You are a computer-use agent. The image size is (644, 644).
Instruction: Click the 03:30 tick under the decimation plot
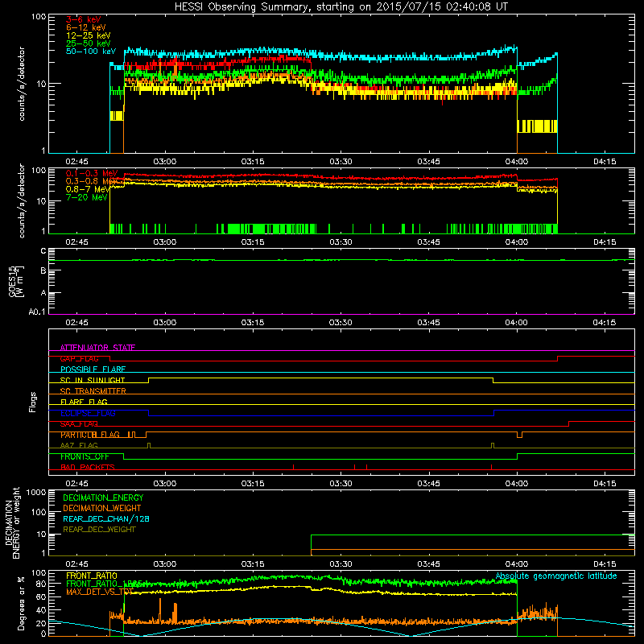coord(341,564)
